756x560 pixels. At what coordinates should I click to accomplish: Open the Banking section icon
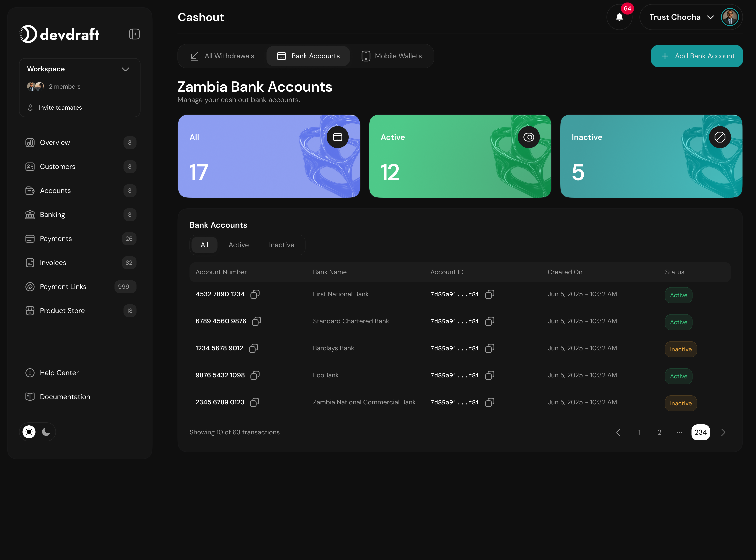pyautogui.click(x=30, y=214)
